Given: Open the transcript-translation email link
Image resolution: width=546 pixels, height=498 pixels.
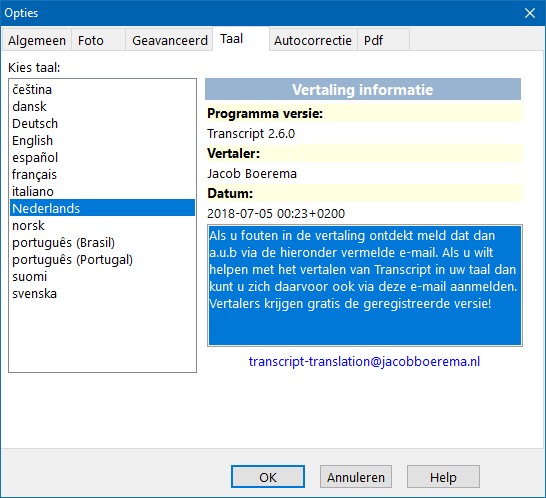Looking at the screenshot, I should point(364,361).
